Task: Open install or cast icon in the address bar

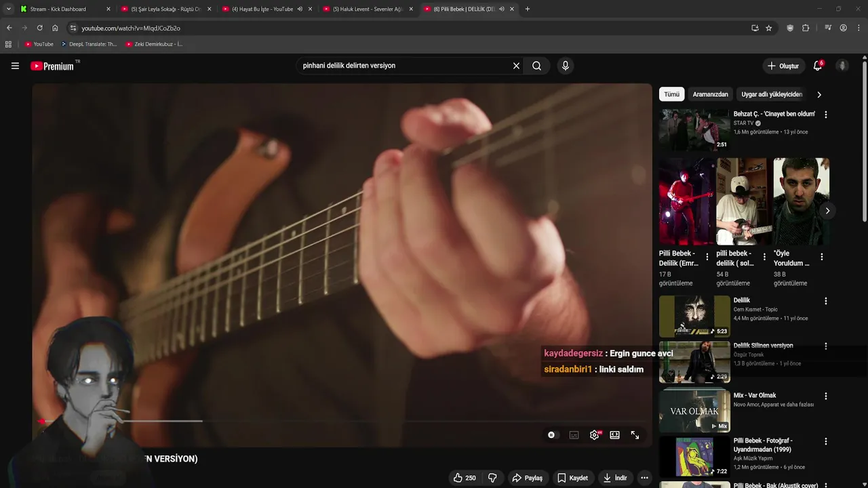Action: click(x=755, y=28)
